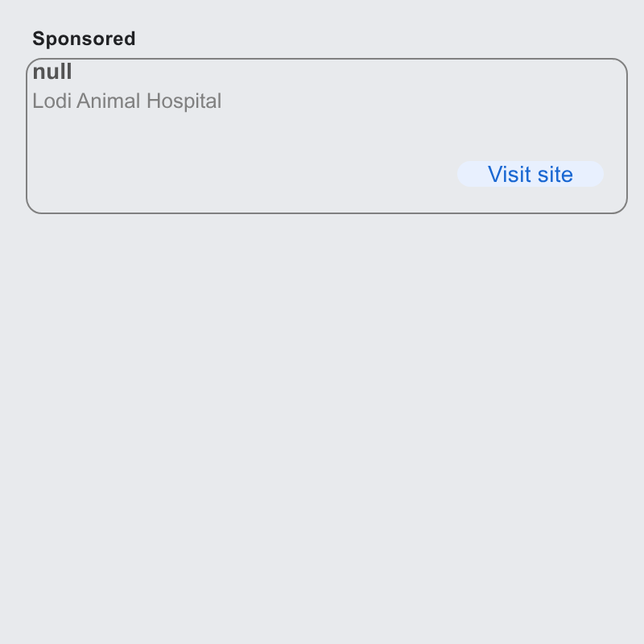The image size is (644, 644).
Task: Click the gray Lodi Animal Hospital text
Action: pos(127,101)
